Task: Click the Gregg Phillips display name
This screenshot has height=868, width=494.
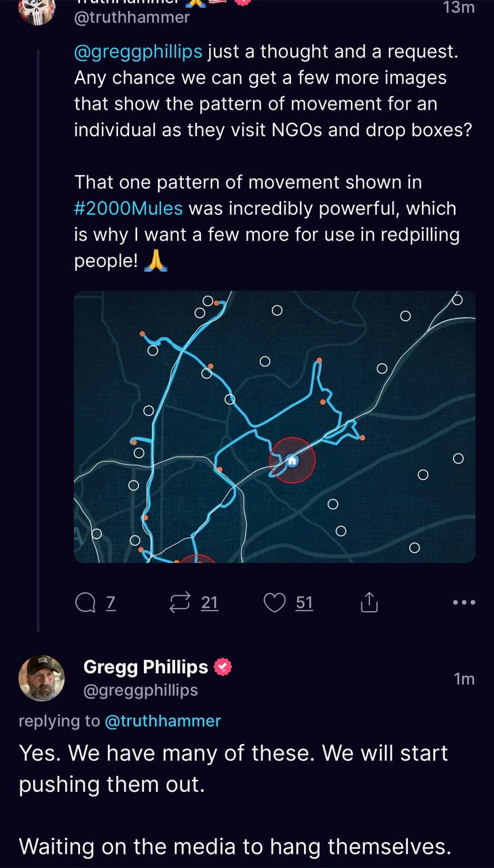Action: click(145, 667)
